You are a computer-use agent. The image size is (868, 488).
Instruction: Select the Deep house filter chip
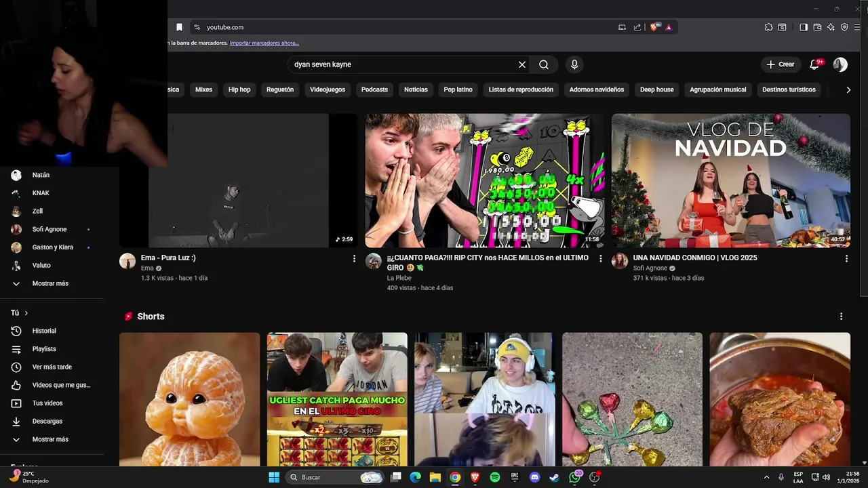(x=657, y=89)
